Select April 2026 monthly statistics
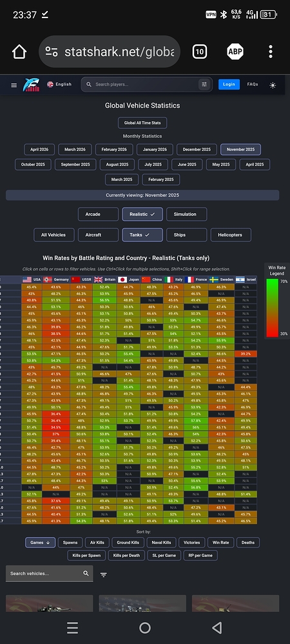This screenshot has height=644, width=290. pos(39,149)
